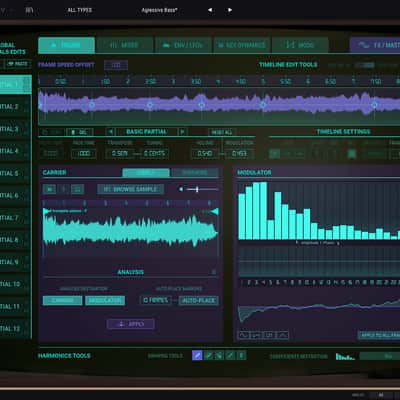This screenshot has height=400, width=400.
Task: Click Apply To All Partials button
Action: [x=379, y=335]
